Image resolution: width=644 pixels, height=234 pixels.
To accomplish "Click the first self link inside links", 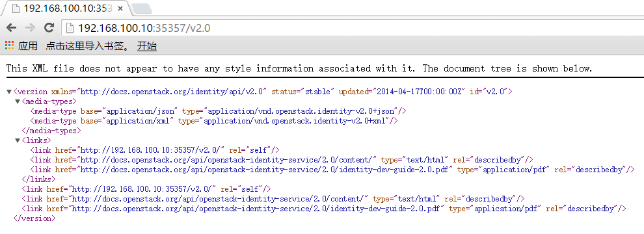I will click(x=155, y=150).
